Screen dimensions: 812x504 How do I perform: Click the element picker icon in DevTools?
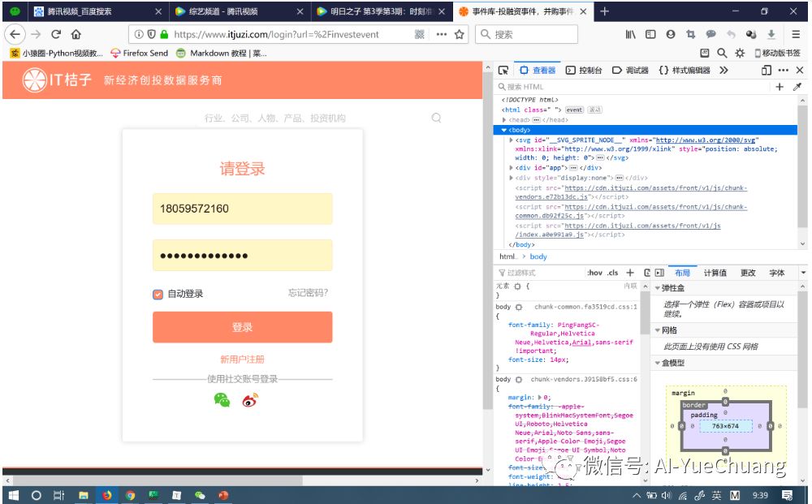[x=503, y=71]
